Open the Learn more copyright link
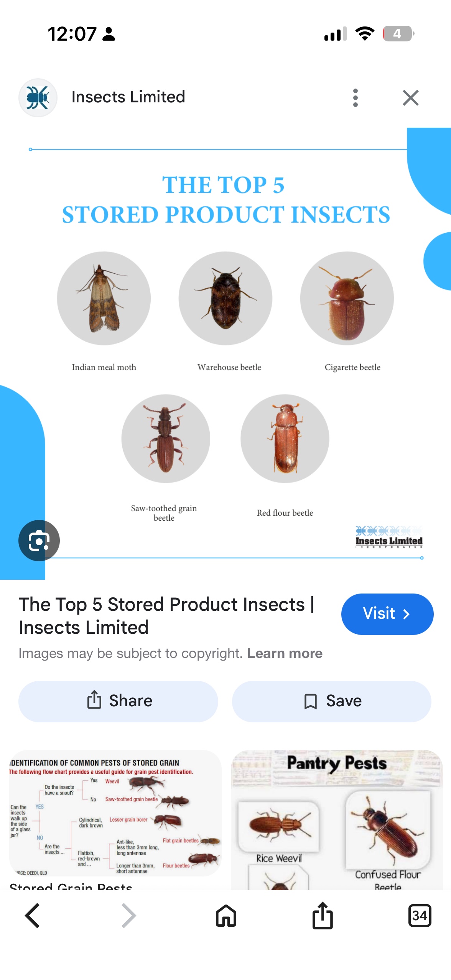 point(285,653)
